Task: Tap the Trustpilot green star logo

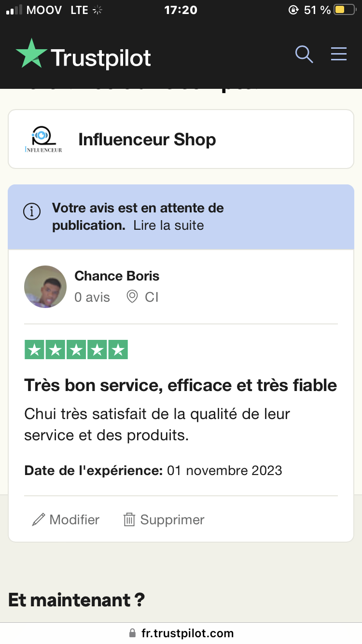Action: (x=32, y=54)
